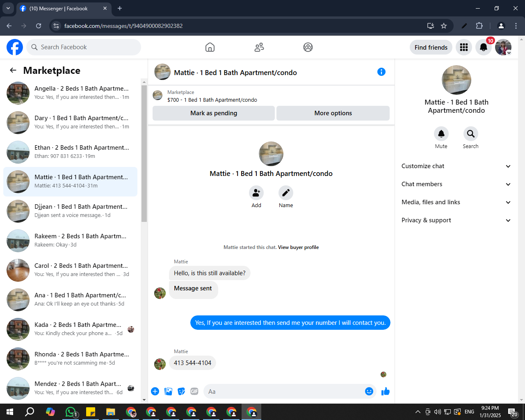Open the Mendez conversation
This screenshot has width=525, height=420.
tap(70, 388)
